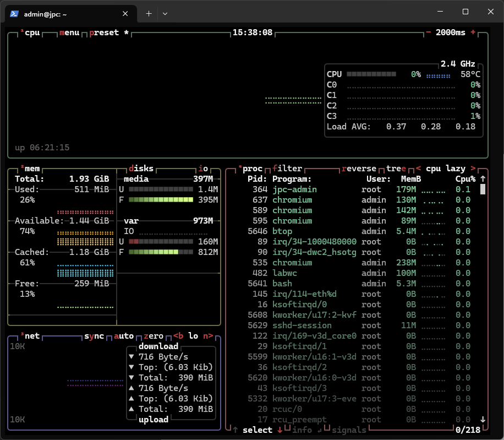Screen dimensions: 504x440
Task: Switch to previous process sort column arrow
Action: pos(418,169)
